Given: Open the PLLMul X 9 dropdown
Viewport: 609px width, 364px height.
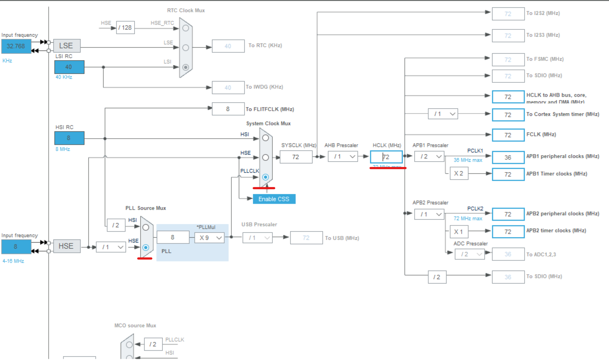Looking at the screenshot, I should click(x=210, y=237).
